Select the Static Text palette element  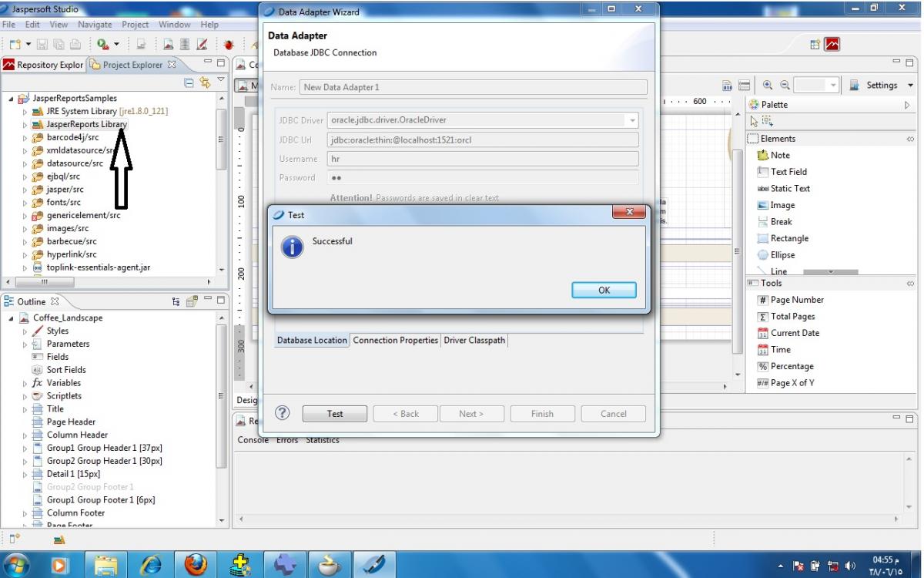[789, 188]
